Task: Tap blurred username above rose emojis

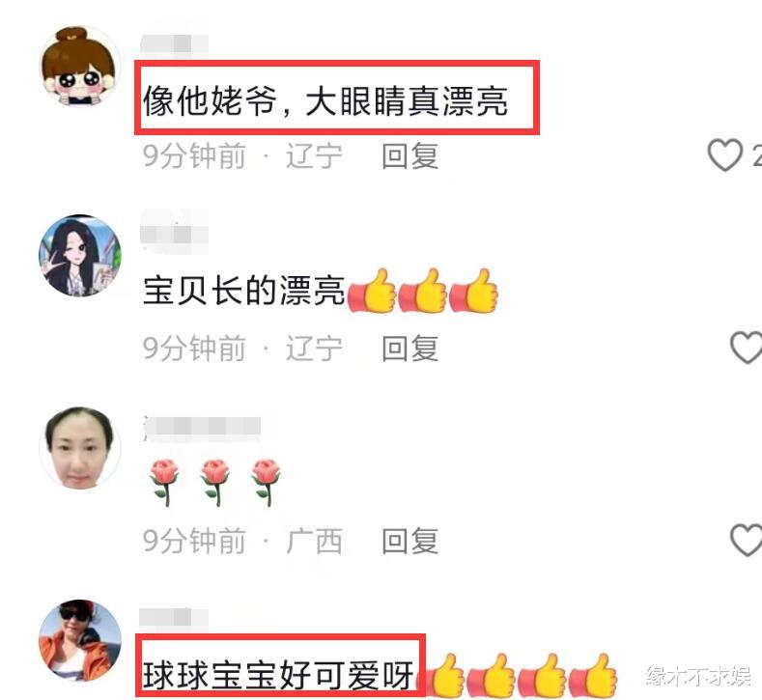Action: pos(202,428)
